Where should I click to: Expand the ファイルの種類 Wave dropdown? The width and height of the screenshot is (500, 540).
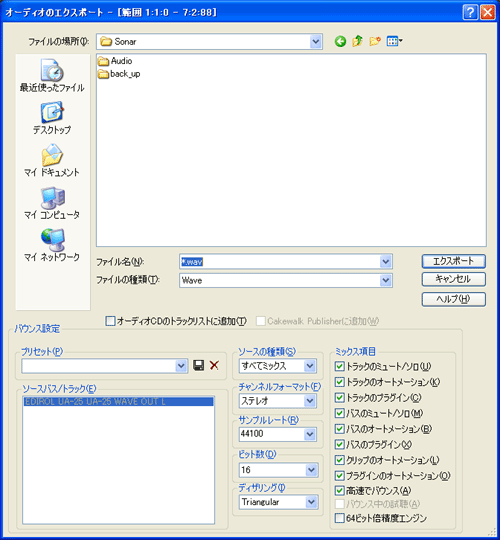(x=386, y=280)
